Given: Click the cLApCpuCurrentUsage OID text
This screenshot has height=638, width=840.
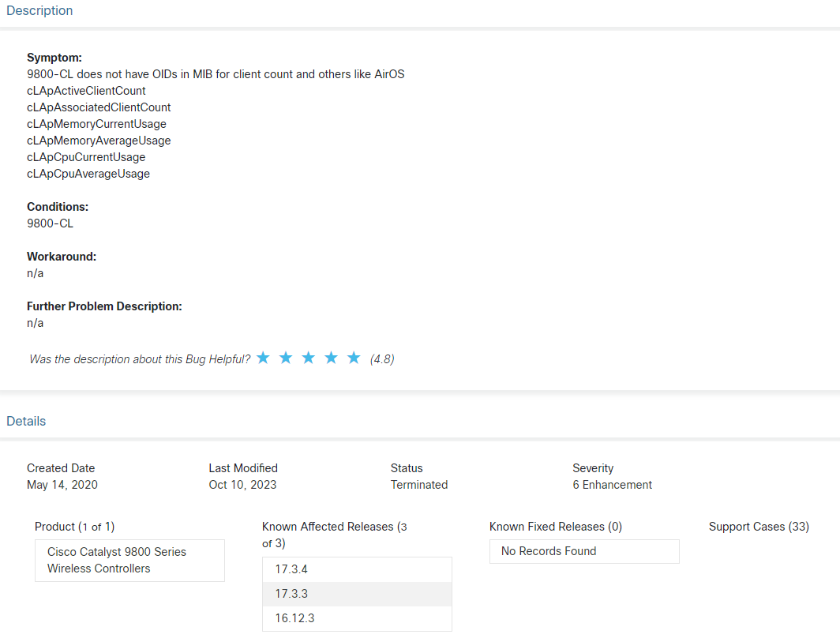Looking at the screenshot, I should tap(86, 157).
